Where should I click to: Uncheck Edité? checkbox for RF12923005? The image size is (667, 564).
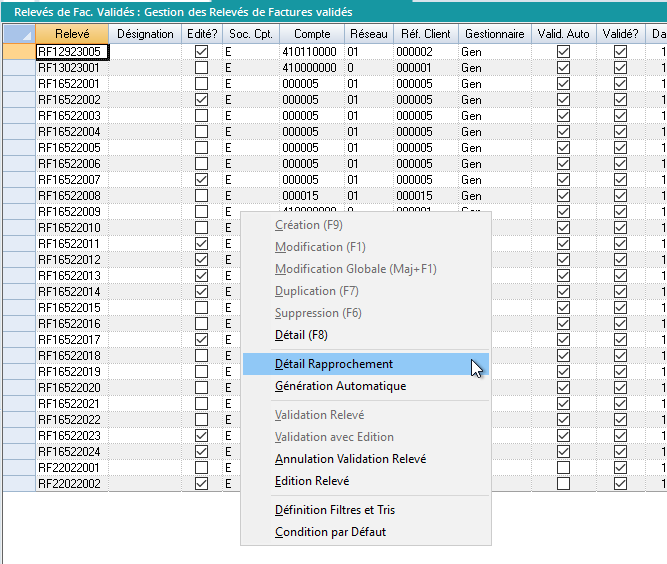pyautogui.click(x=202, y=52)
